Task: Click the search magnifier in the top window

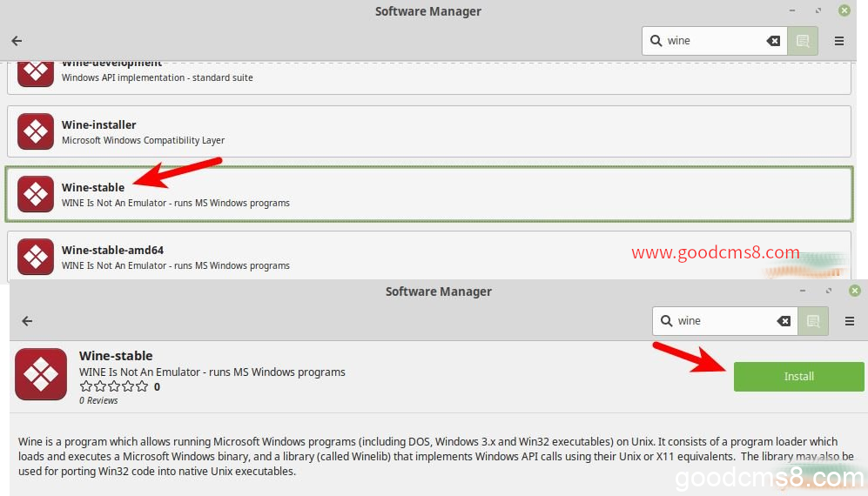Action: pos(656,40)
